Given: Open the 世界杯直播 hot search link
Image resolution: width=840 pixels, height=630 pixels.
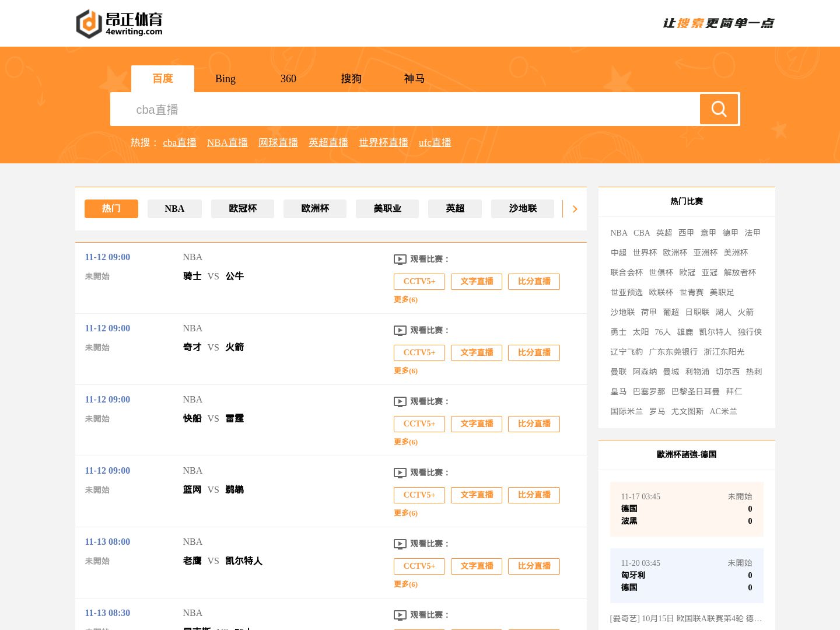Looking at the screenshot, I should 384,142.
